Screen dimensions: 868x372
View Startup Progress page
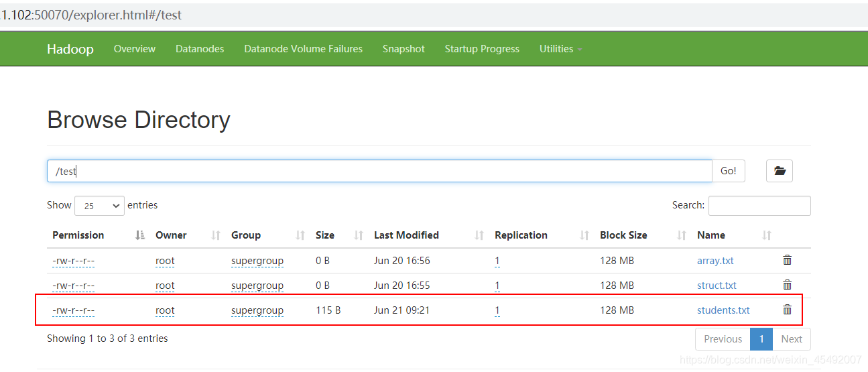tap(482, 49)
